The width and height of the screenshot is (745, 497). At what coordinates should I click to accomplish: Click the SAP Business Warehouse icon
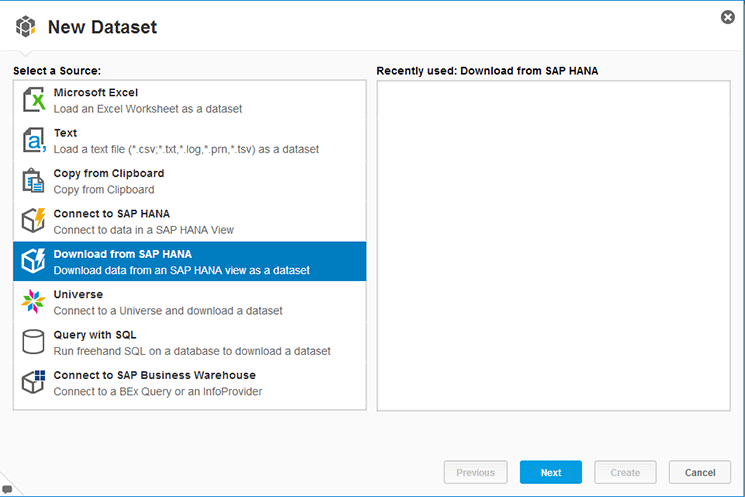click(34, 382)
